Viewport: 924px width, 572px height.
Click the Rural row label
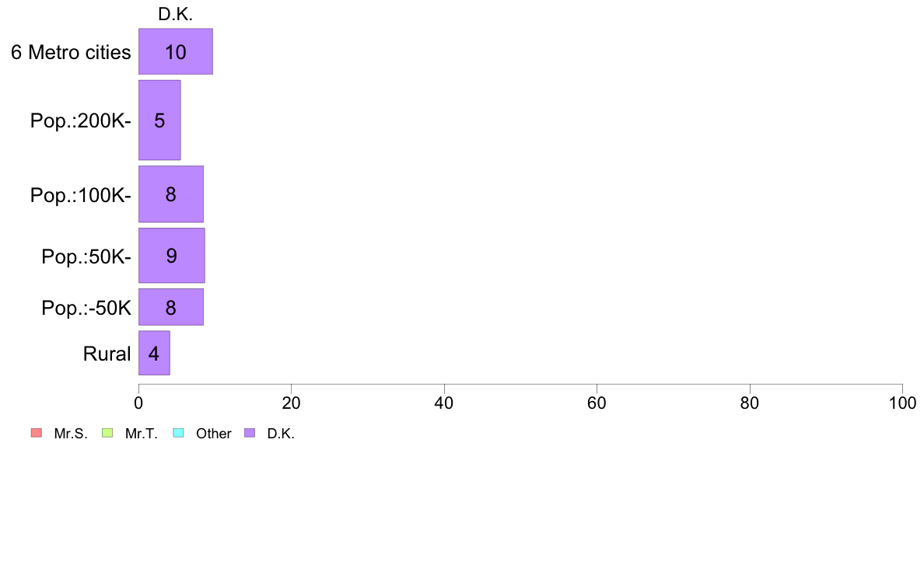[107, 354]
